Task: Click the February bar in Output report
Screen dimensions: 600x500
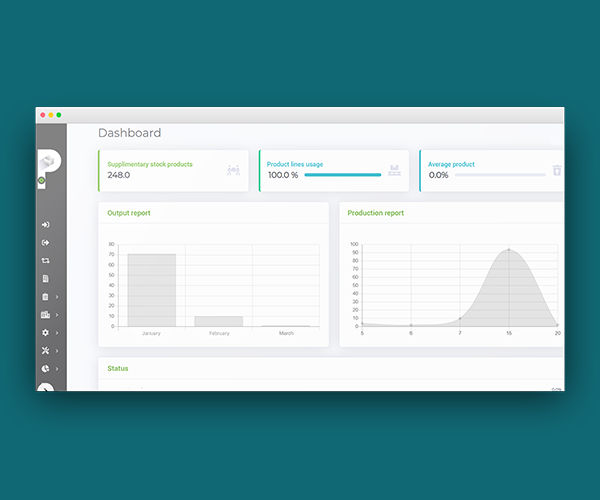Action: pyautogui.click(x=218, y=321)
